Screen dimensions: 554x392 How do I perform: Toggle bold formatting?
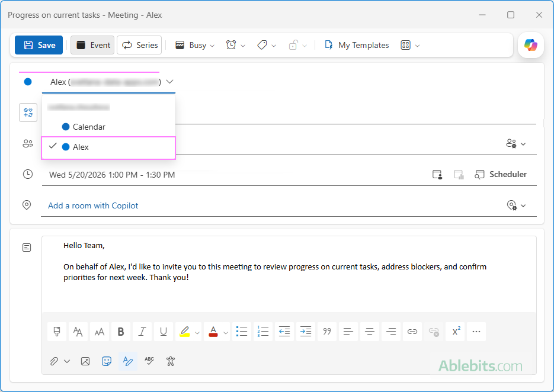click(x=121, y=331)
